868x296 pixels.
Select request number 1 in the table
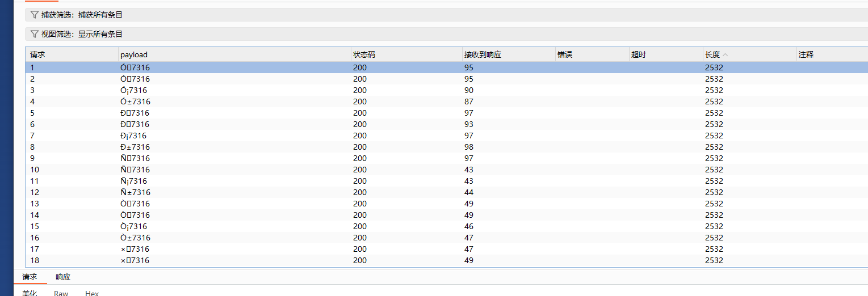[447, 67]
